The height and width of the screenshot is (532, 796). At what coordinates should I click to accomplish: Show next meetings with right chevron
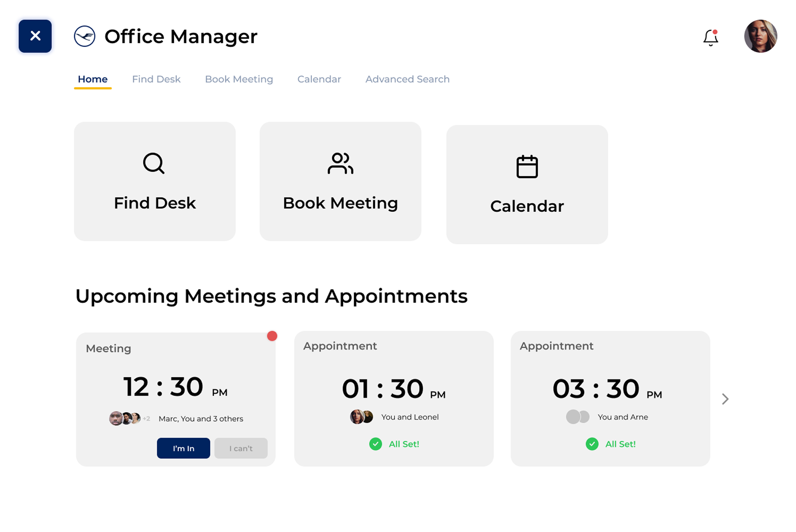(x=725, y=399)
